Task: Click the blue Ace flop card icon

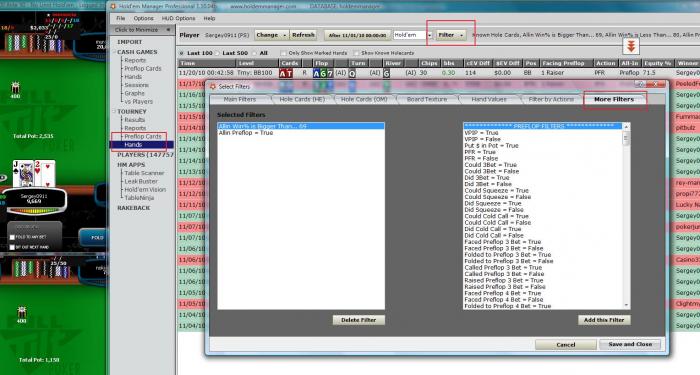Action: [316, 73]
